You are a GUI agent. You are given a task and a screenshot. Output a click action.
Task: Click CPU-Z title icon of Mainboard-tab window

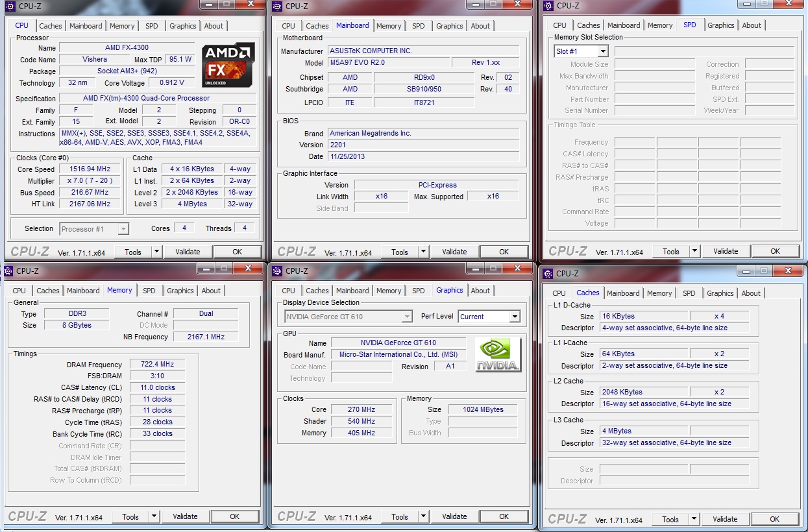[x=278, y=6]
